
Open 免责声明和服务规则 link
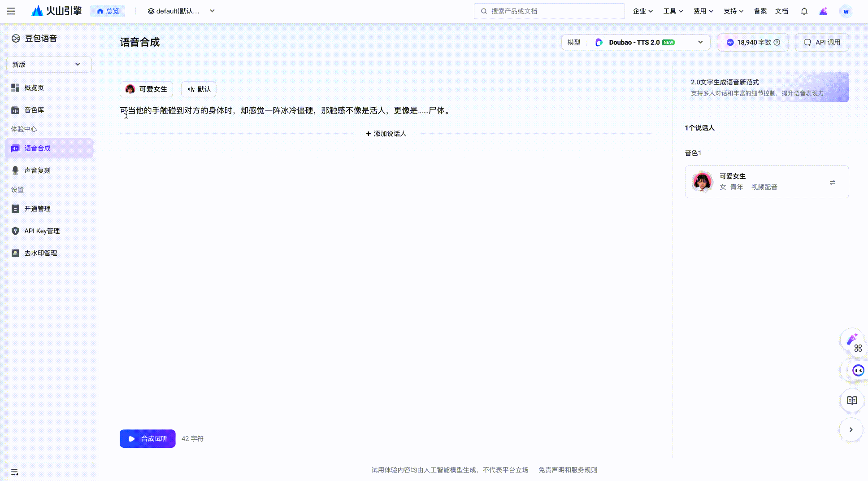click(x=568, y=470)
